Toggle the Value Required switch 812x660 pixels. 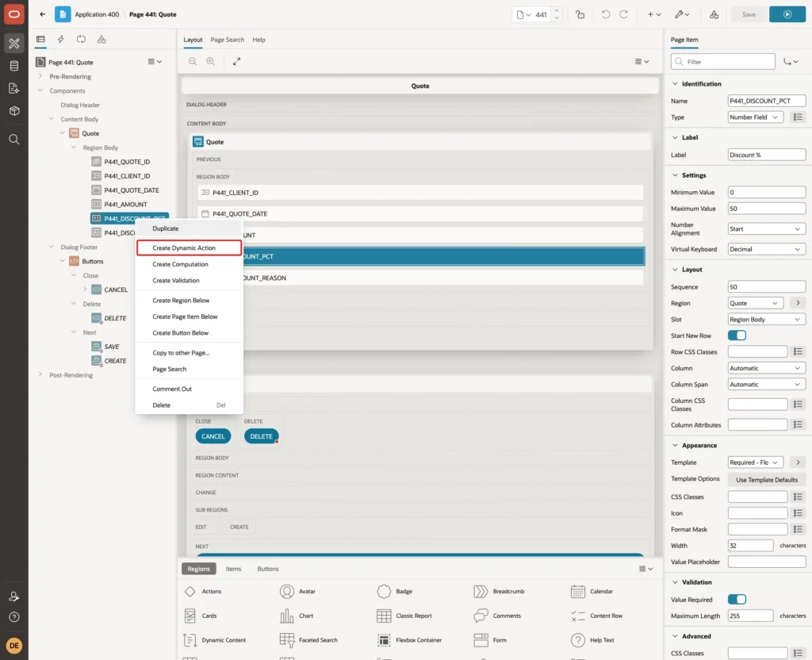(737, 600)
